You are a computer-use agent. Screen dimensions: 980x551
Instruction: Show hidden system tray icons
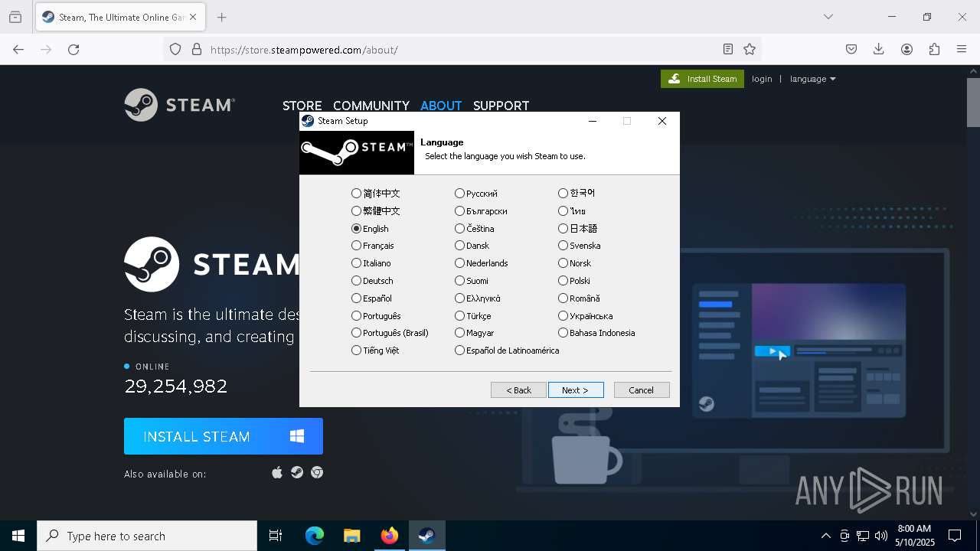[x=825, y=536]
